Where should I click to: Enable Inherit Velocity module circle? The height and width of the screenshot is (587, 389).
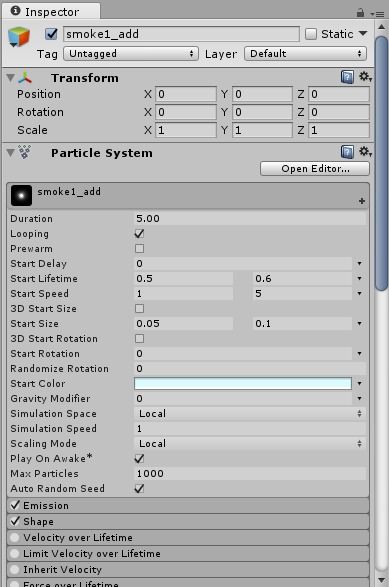[15, 569]
